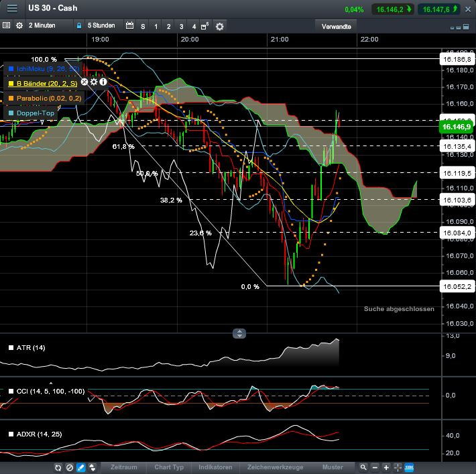Click the 16.119,5 price axis label

tap(457, 173)
